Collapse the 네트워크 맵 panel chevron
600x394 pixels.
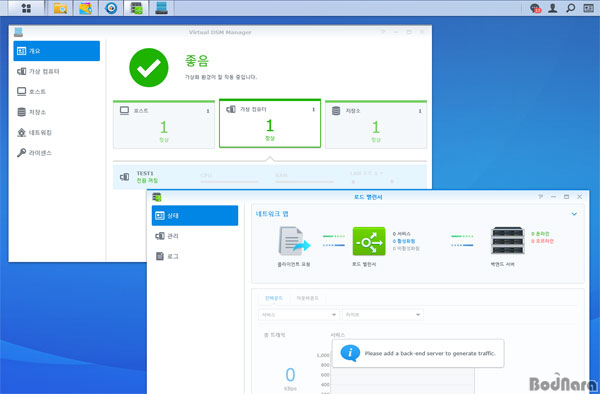tap(574, 214)
